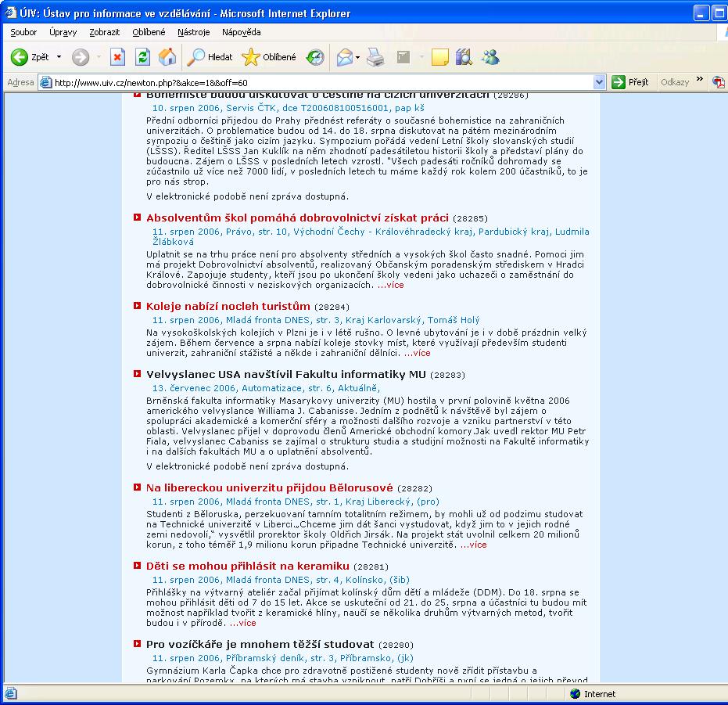Open the Úpravy menu
This screenshot has width=728, height=705.
(63, 32)
